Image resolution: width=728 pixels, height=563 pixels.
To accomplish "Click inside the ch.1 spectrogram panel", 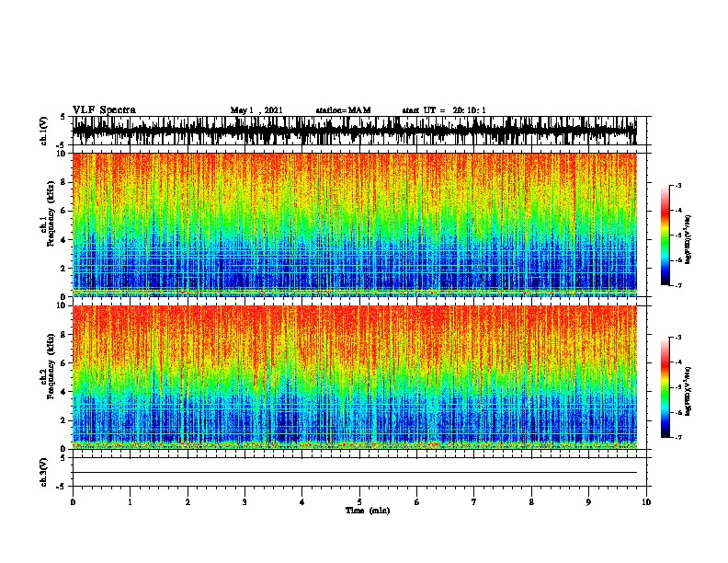I will (x=354, y=224).
